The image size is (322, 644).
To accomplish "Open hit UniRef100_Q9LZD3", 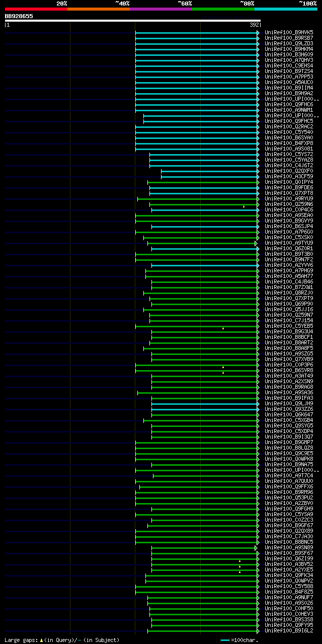I will 289,43.
